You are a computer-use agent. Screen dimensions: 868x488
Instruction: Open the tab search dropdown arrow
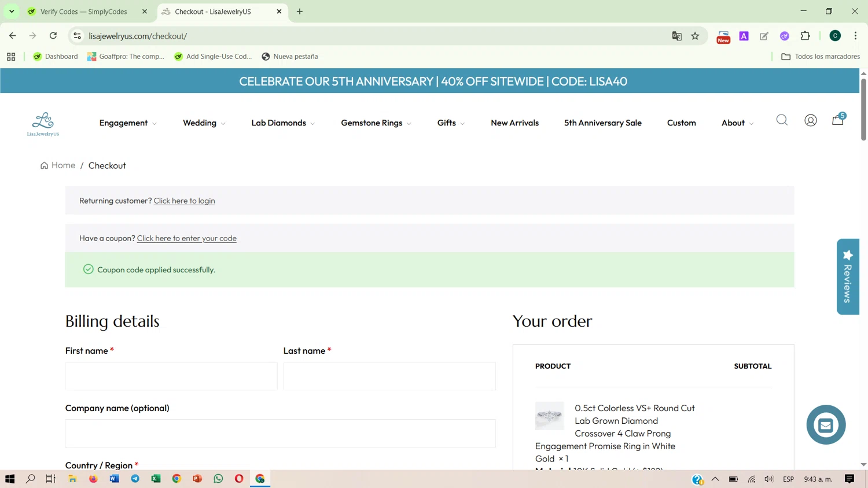click(12, 12)
